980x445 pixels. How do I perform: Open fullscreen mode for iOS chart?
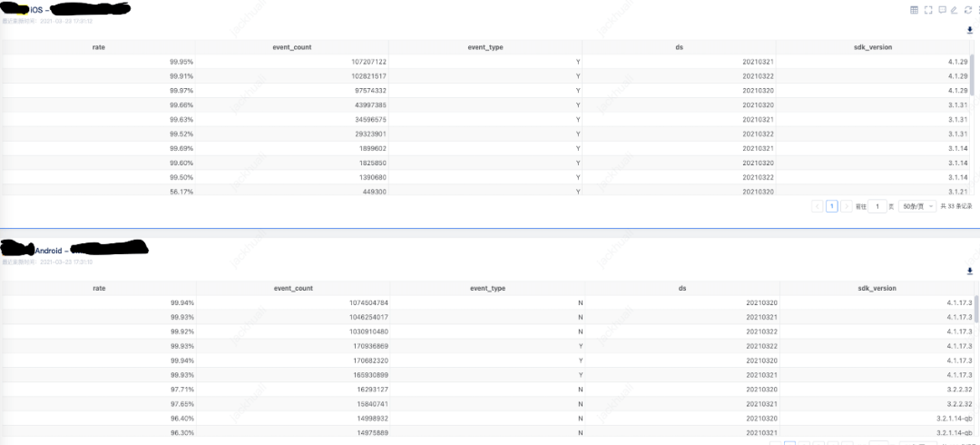[927, 9]
